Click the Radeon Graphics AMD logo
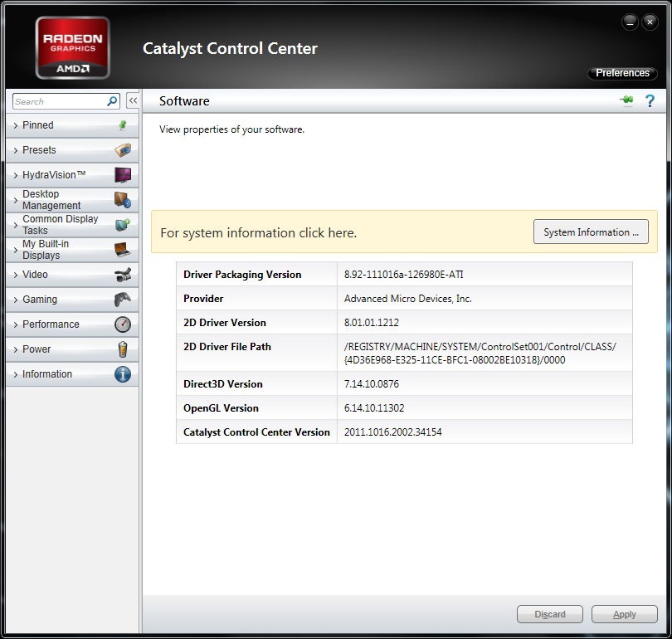Viewport: 672px width, 639px height. [x=73, y=47]
